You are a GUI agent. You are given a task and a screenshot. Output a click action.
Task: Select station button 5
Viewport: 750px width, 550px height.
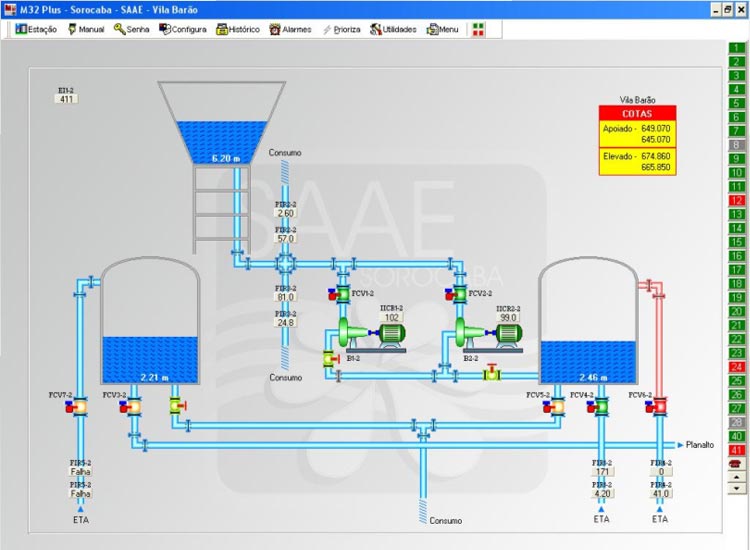pyautogui.click(x=737, y=103)
